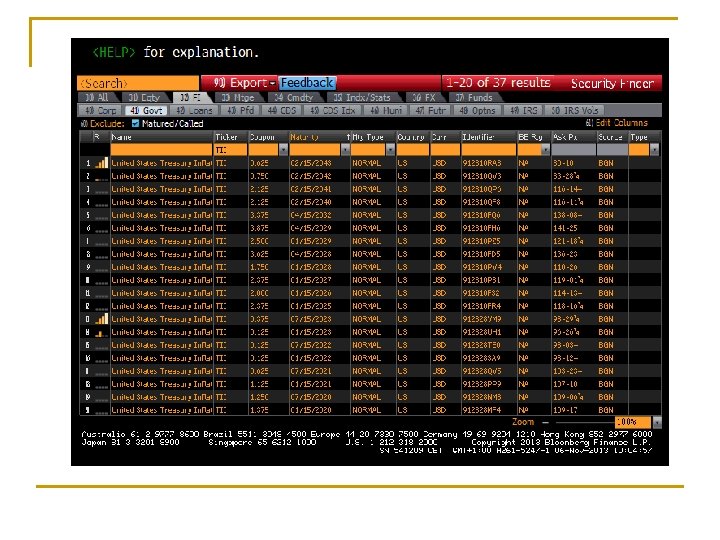This screenshot has width=720, height=540.
Task: Switch to the Mtge tab
Action: (237, 97)
